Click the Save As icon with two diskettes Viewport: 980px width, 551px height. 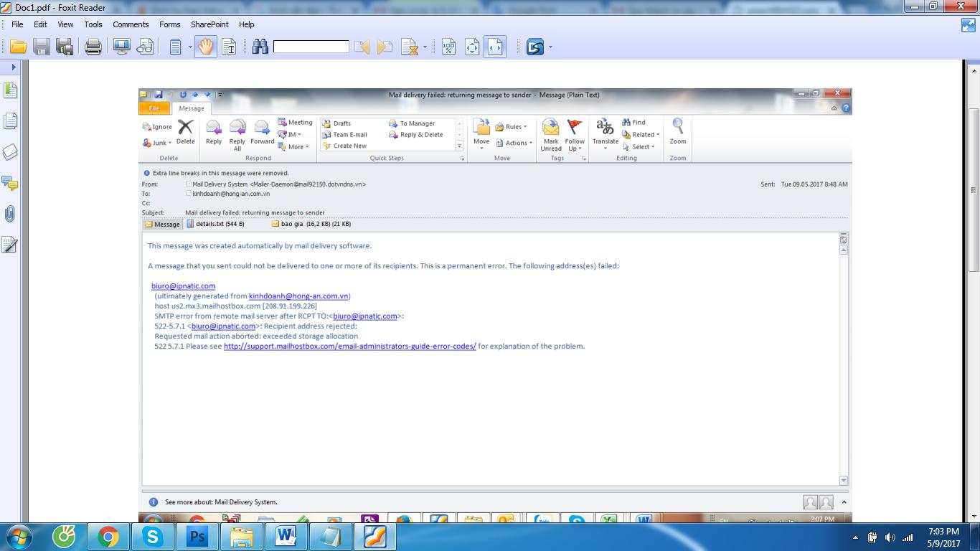65,47
